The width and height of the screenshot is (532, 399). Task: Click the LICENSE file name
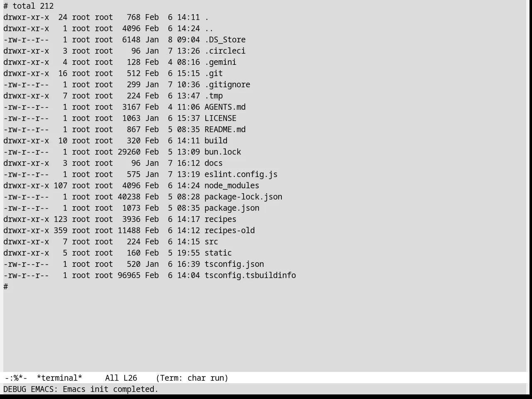[x=220, y=118]
